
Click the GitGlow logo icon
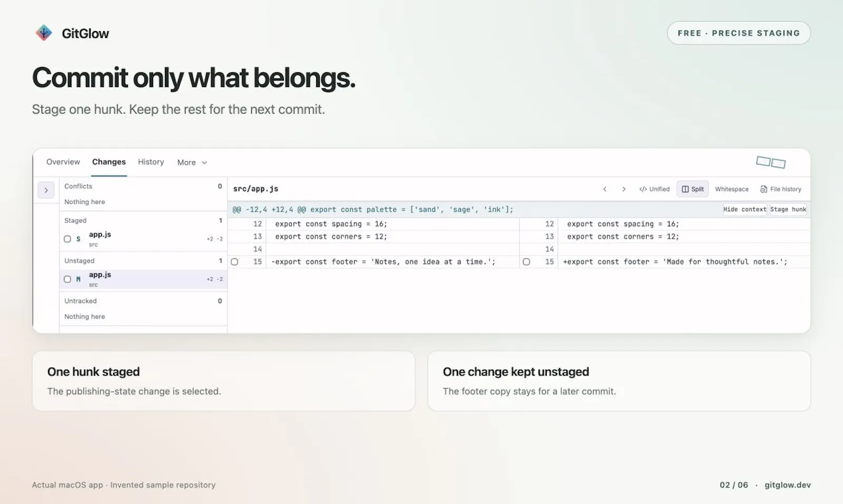(44, 33)
